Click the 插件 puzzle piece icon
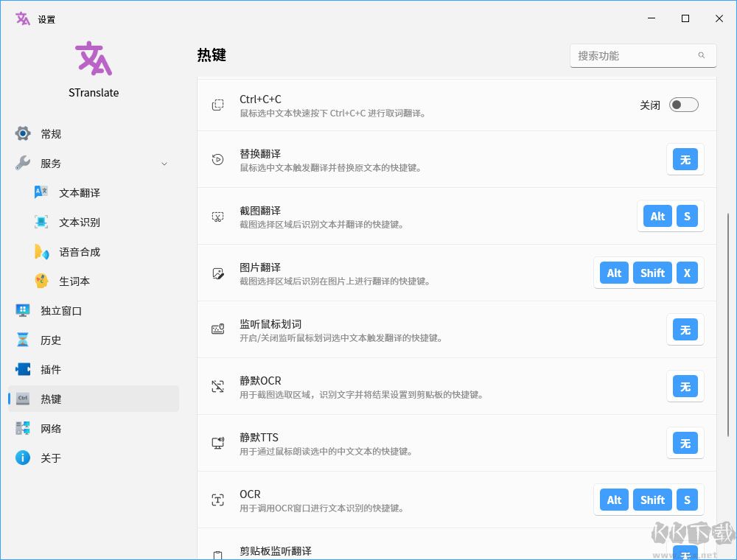The height and width of the screenshot is (560, 737). (23, 369)
